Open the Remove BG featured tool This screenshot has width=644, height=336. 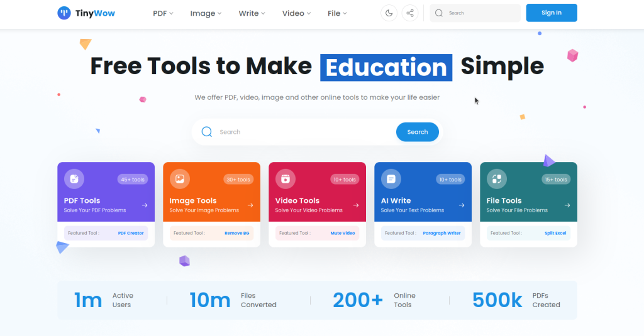[236, 233]
